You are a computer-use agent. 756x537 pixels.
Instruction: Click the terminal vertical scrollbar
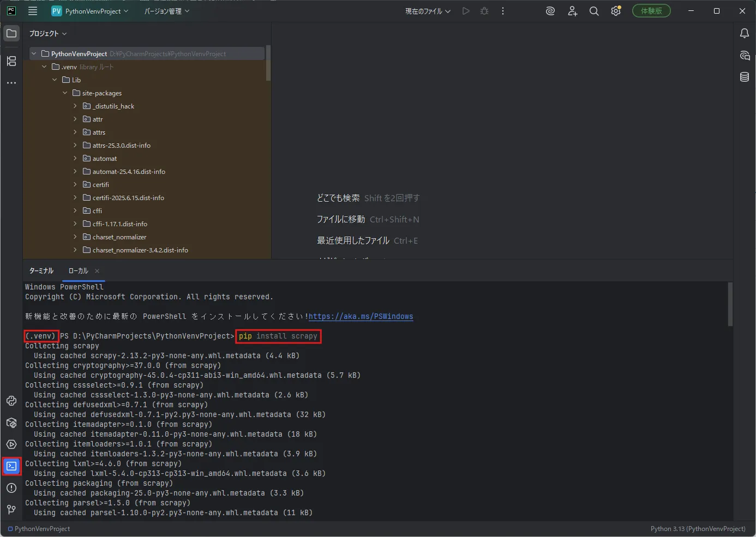coord(730,304)
